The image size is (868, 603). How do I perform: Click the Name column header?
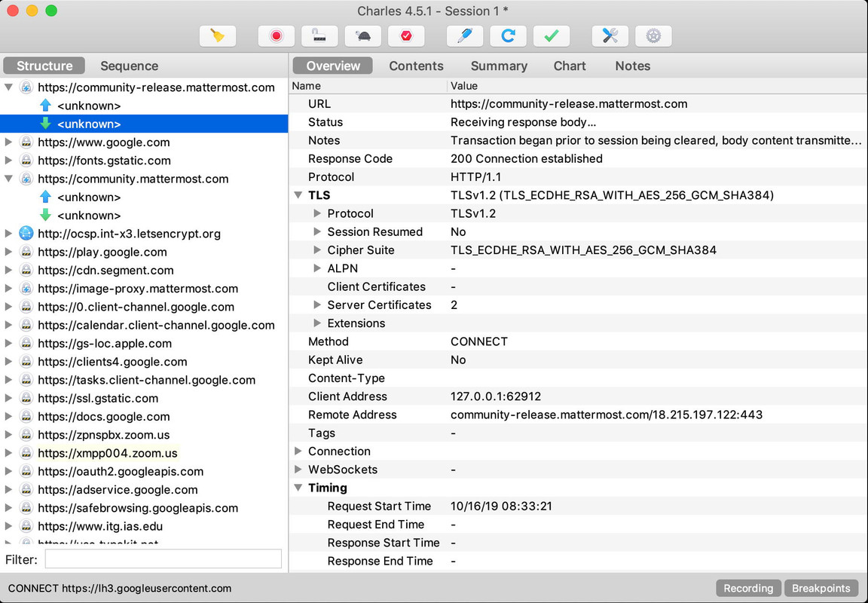coord(368,86)
